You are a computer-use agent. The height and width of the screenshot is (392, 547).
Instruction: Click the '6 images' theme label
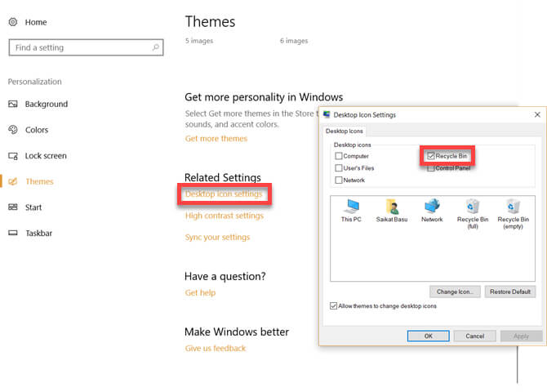coord(294,41)
